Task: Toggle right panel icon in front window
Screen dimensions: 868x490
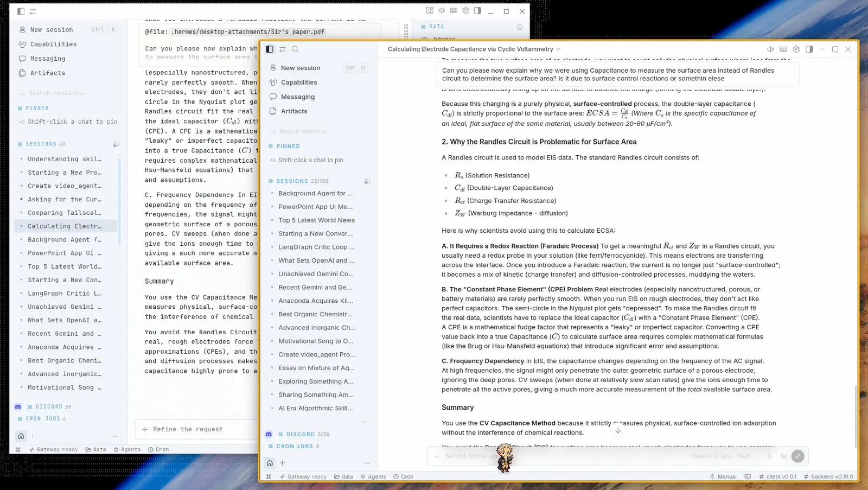Action: [809, 49]
